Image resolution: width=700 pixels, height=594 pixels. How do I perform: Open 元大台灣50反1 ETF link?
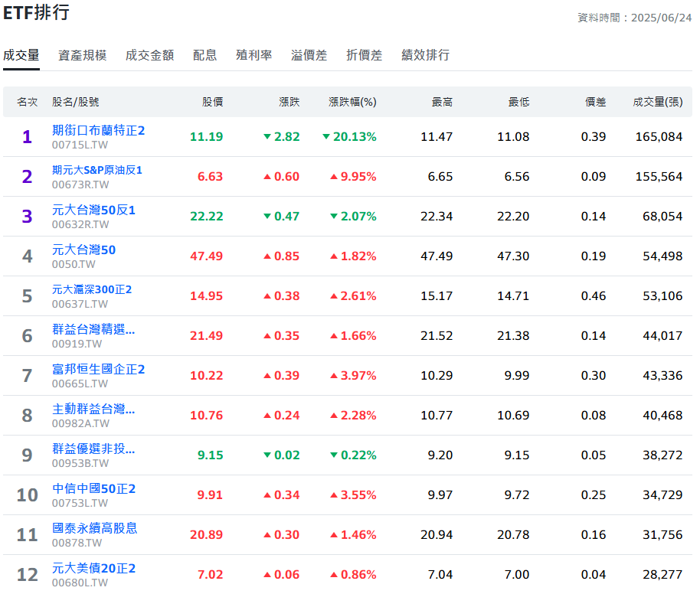[x=93, y=210]
